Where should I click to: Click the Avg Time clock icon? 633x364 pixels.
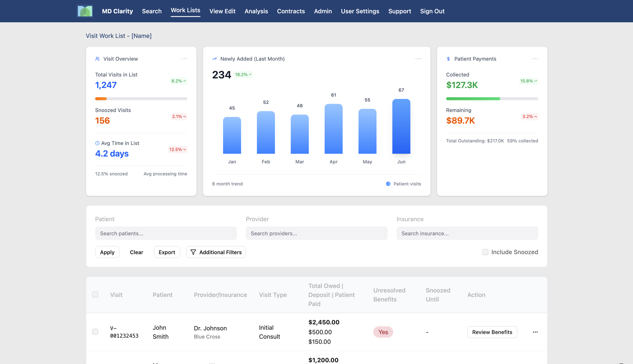pos(97,143)
